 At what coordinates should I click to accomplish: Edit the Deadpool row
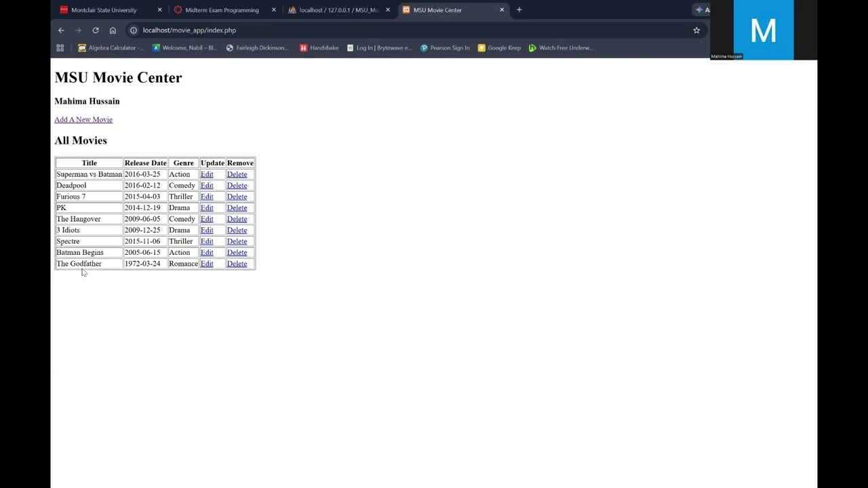click(x=207, y=186)
